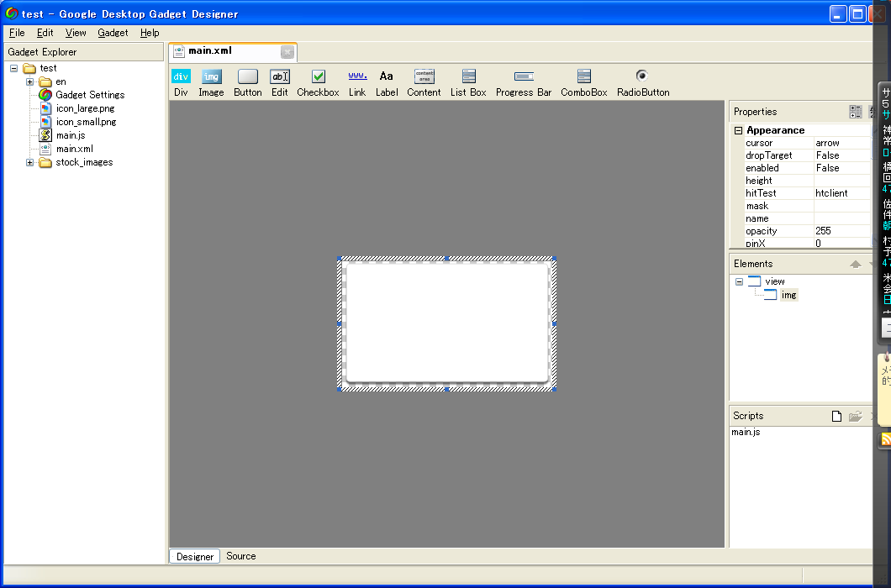Viewport: 891px width, 588px height.
Task: Collapse the Appearance property group
Action: pos(738,130)
